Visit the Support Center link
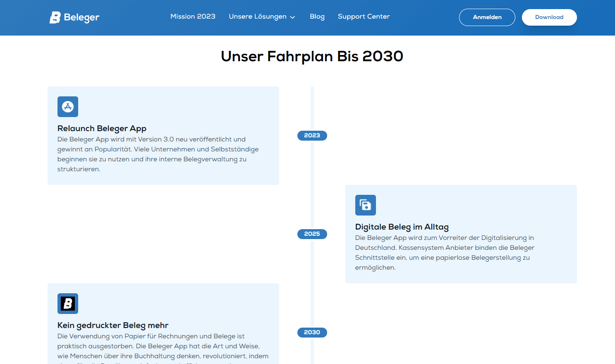 click(364, 17)
